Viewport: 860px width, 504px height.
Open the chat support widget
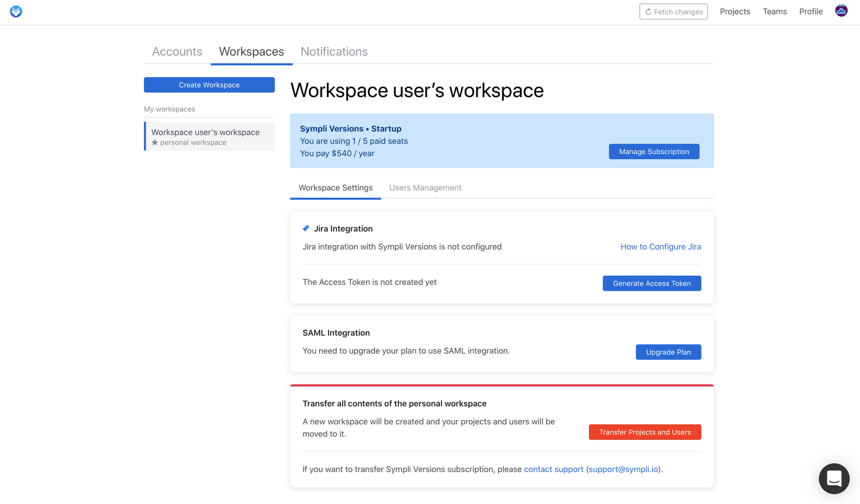click(x=834, y=478)
